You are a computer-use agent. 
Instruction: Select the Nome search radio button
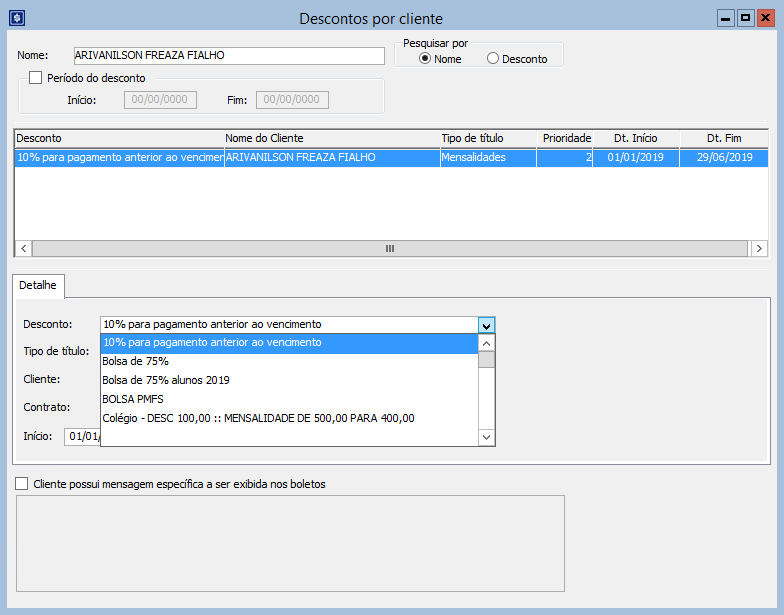click(x=425, y=59)
